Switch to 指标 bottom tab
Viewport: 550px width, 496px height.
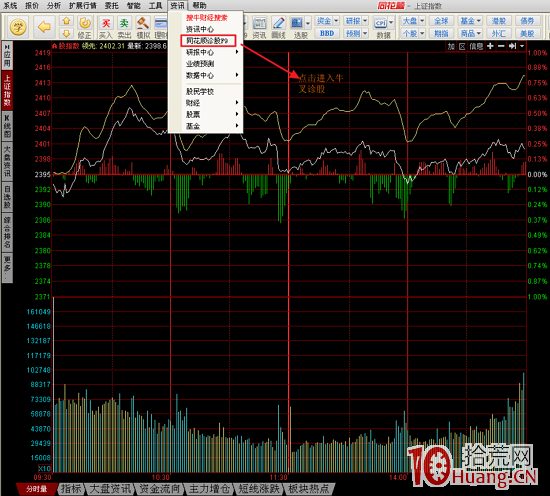click(71, 488)
